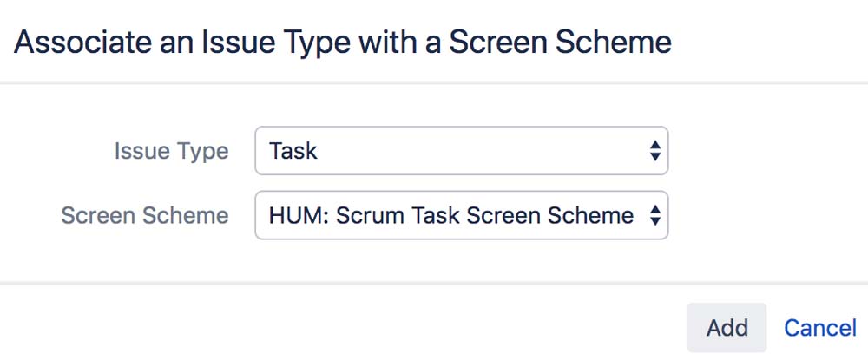Click the arrows icon on Screen Scheme select

pos(655,215)
